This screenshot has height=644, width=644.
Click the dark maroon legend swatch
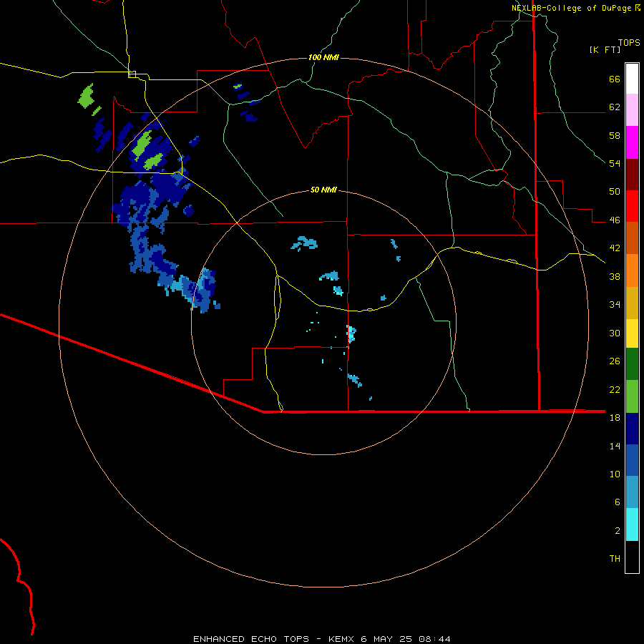632,175
